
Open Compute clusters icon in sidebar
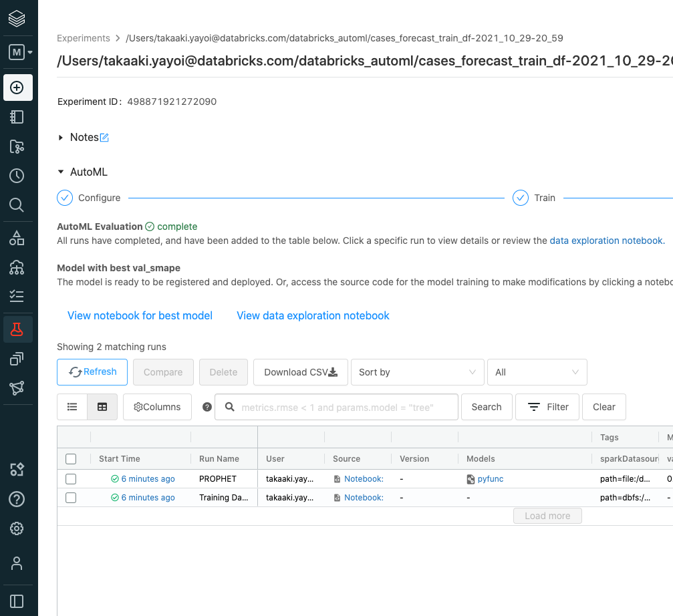pyautogui.click(x=17, y=267)
